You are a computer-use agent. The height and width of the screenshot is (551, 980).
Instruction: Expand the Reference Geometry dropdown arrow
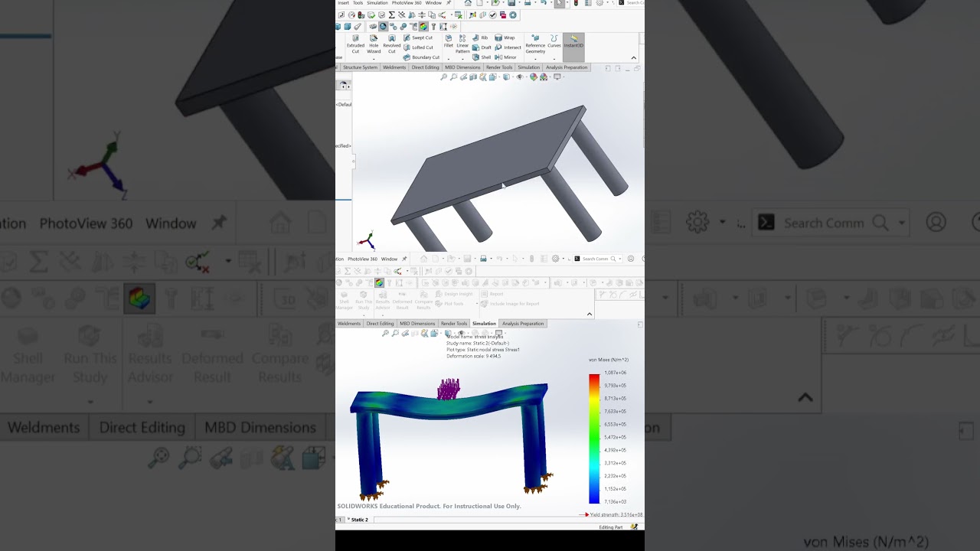point(535,58)
